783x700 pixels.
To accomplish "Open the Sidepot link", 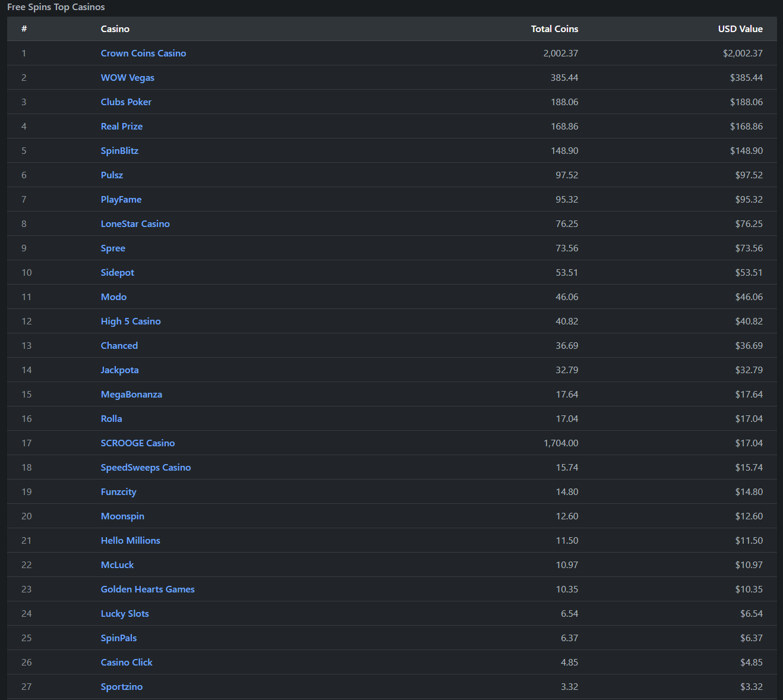I will pyautogui.click(x=118, y=272).
